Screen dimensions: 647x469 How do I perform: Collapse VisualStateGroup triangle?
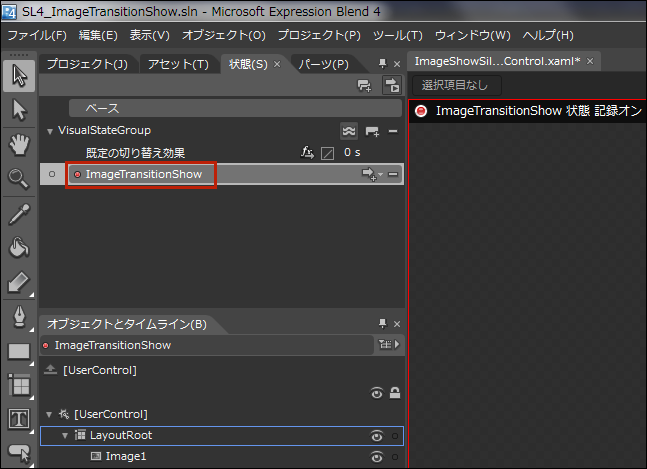point(50,132)
